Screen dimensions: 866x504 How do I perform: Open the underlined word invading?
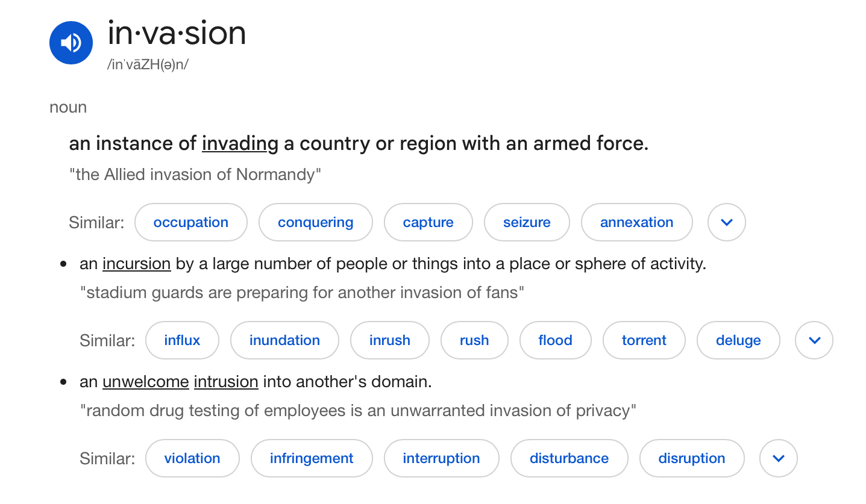click(x=240, y=144)
